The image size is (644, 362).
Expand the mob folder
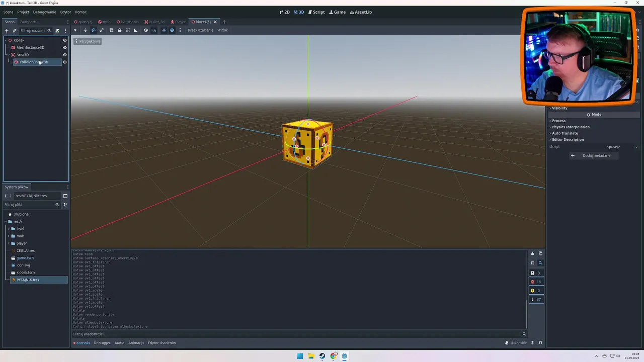click(8, 236)
